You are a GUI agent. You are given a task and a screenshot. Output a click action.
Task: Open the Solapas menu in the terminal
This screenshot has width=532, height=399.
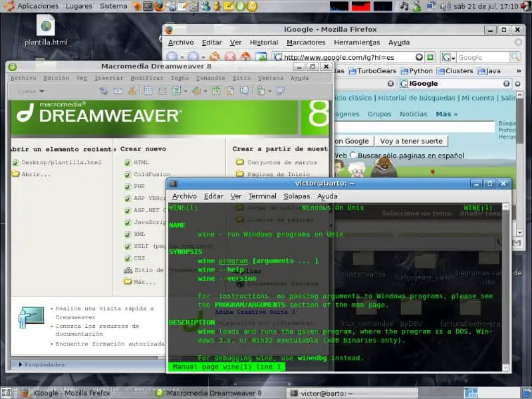click(x=297, y=196)
